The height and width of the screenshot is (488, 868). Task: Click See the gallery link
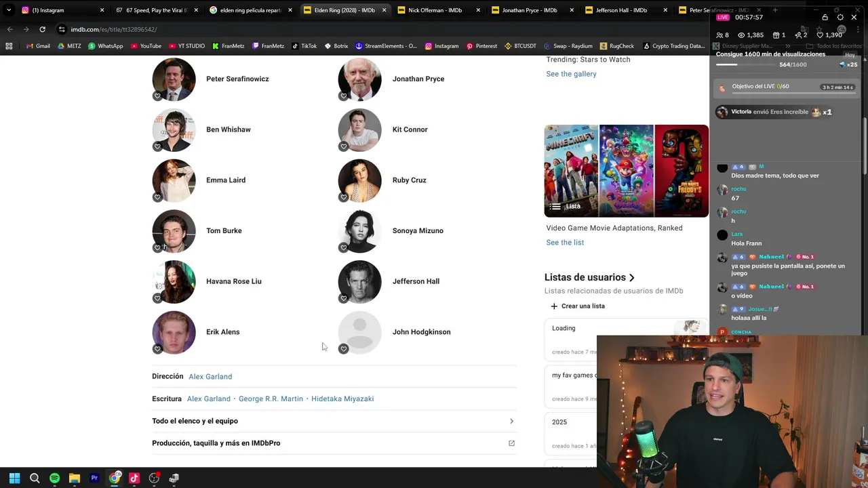(571, 74)
